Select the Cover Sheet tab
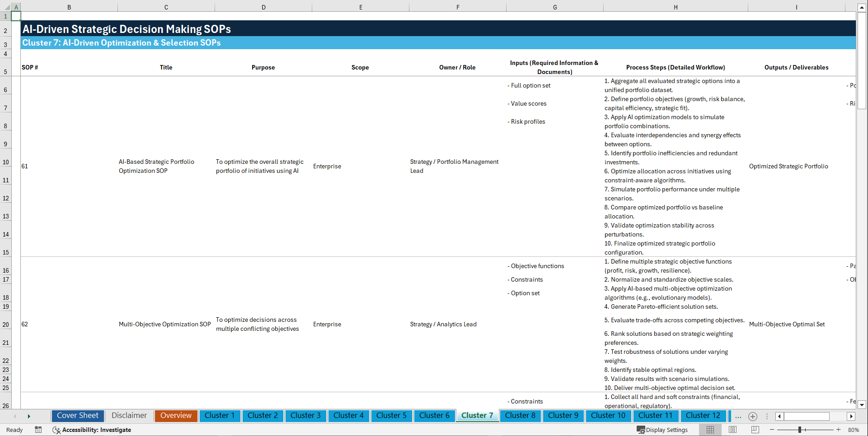The height and width of the screenshot is (436, 868). tap(77, 416)
